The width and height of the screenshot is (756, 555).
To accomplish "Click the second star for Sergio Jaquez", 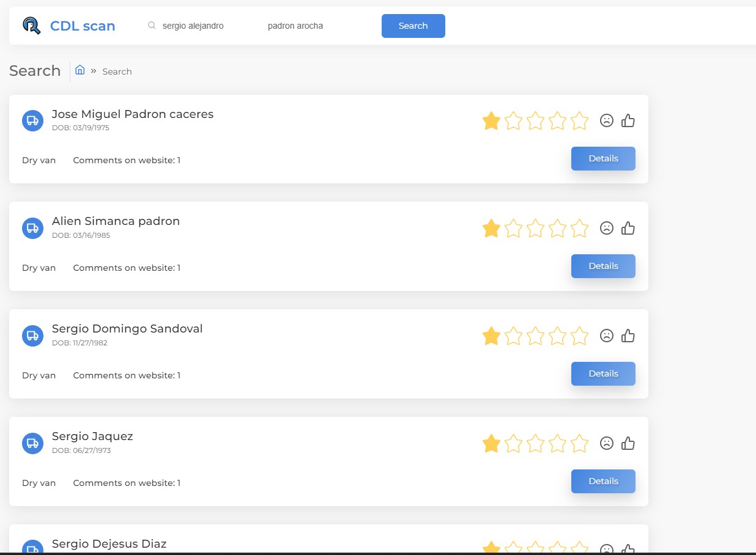I will [513, 443].
